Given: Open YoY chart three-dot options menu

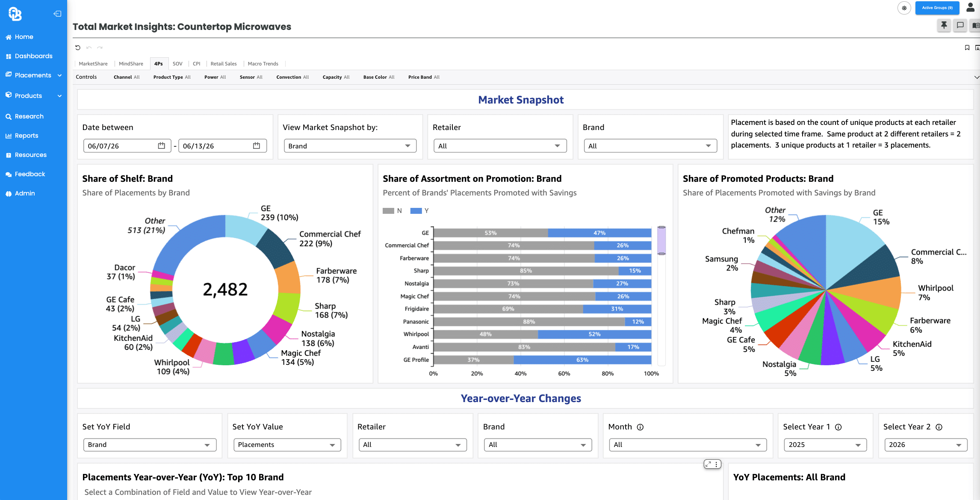Looking at the screenshot, I should [717, 464].
